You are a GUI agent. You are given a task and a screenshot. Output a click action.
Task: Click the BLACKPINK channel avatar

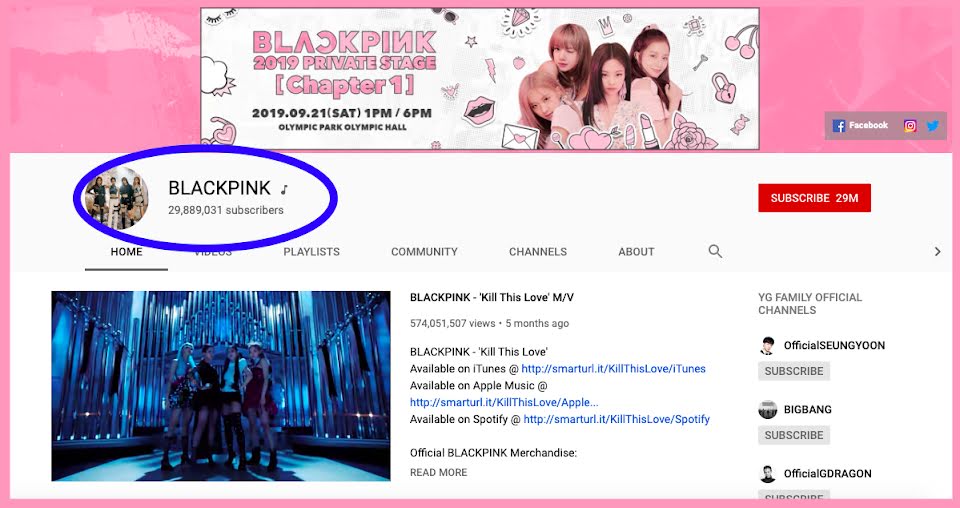point(116,197)
